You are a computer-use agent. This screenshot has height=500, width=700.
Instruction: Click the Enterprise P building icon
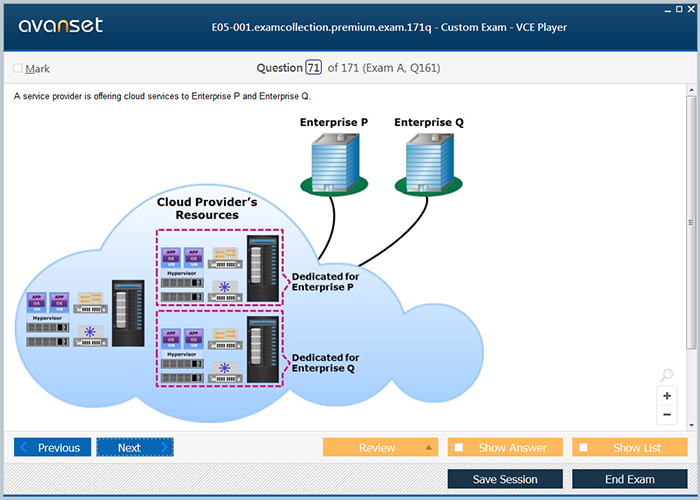click(x=335, y=161)
